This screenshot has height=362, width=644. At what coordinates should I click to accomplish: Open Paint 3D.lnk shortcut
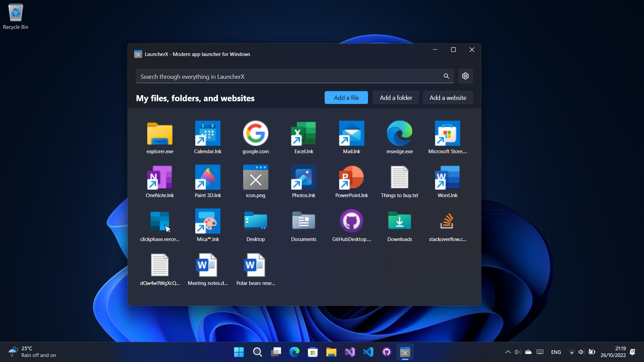208,182
